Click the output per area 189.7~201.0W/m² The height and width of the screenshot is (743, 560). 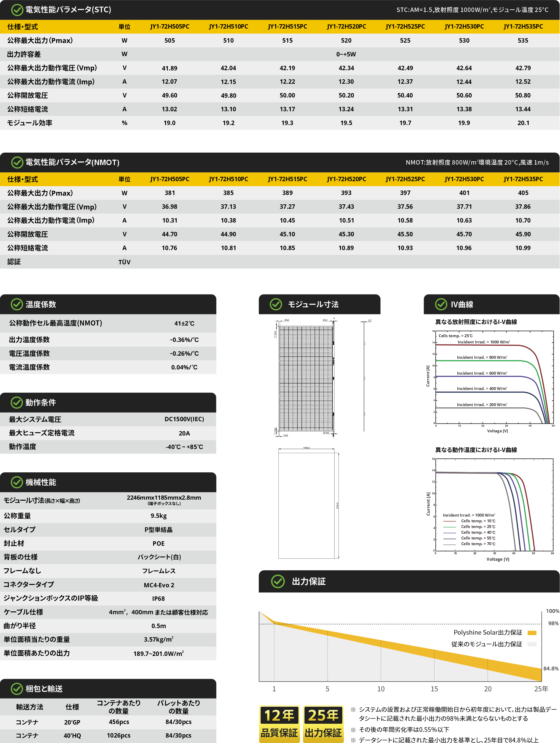(x=159, y=653)
